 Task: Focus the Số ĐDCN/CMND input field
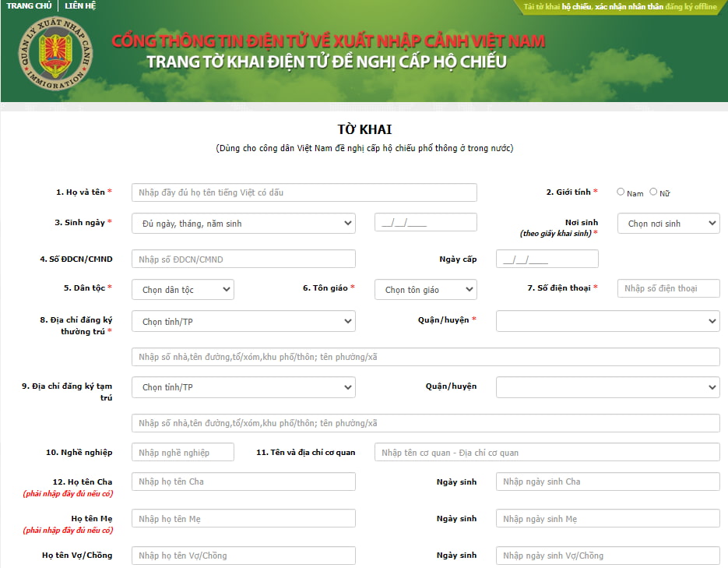click(243, 259)
